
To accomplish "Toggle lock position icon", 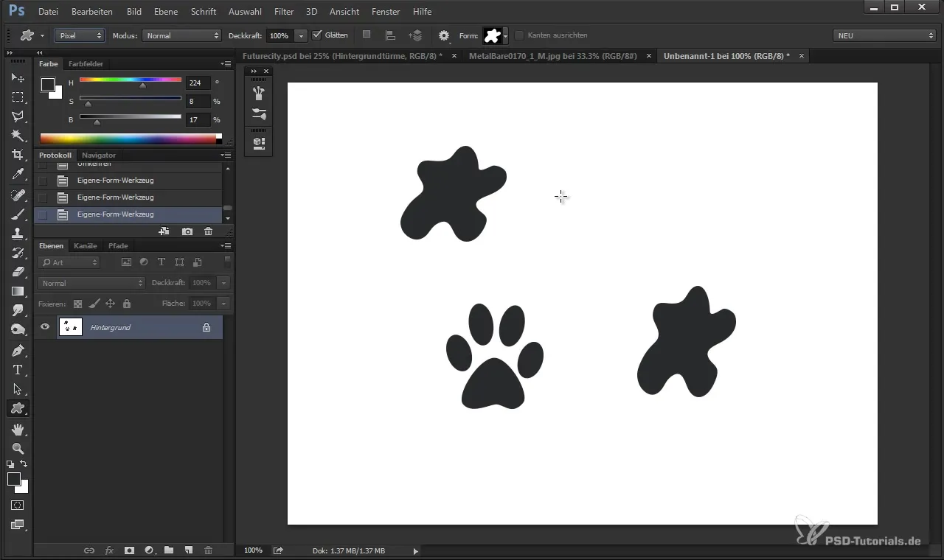I will [x=110, y=304].
